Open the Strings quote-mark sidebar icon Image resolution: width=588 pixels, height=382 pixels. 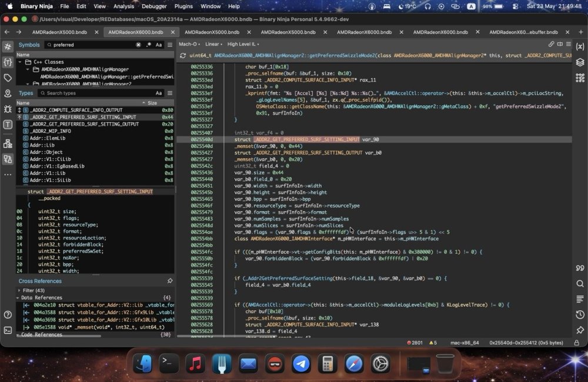coord(580,267)
